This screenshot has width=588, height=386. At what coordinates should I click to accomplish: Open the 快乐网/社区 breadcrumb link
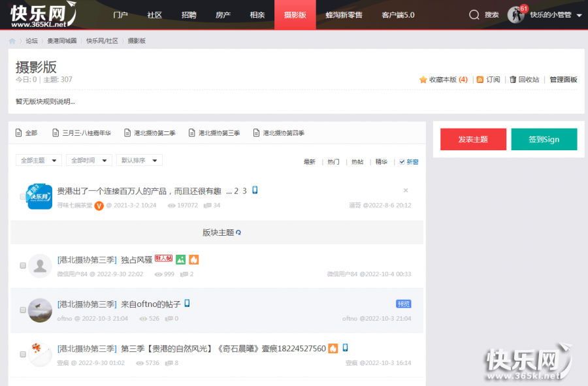point(102,41)
